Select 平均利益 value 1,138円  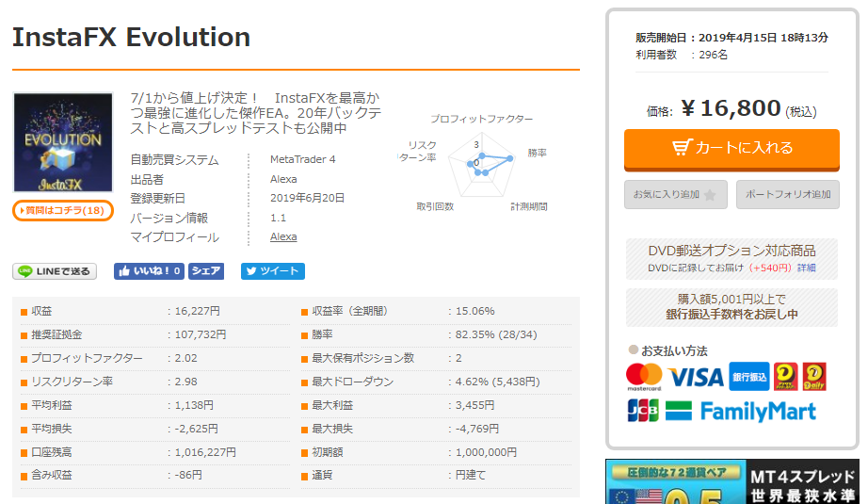point(194,405)
